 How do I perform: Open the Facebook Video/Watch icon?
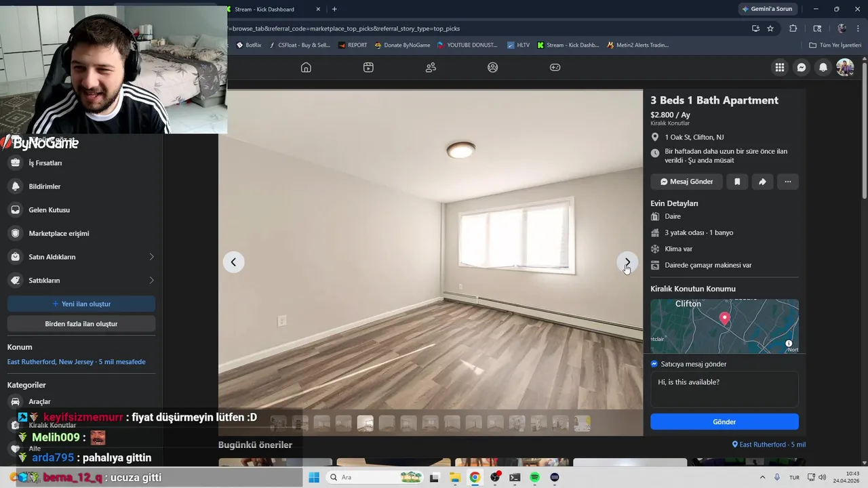pos(368,67)
